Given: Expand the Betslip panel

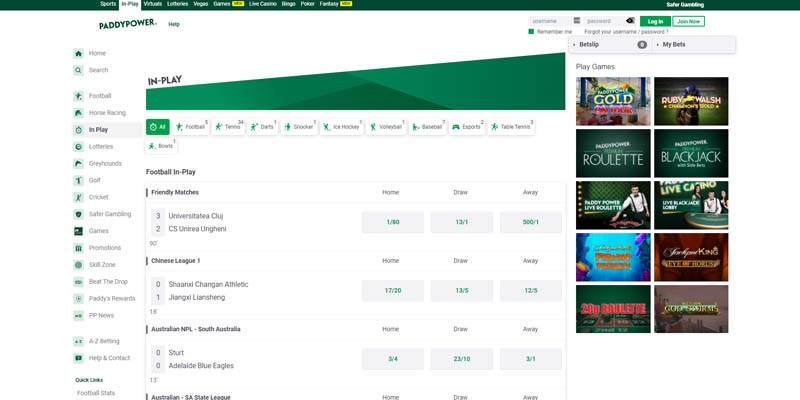Looking at the screenshot, I should point(610,44).
